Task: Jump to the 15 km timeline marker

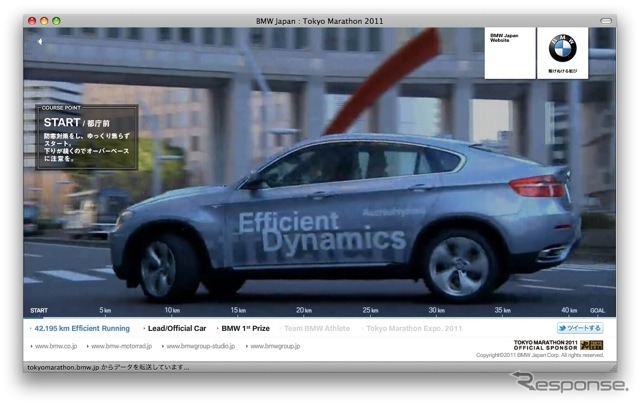Action: click(x=238, y=310)
